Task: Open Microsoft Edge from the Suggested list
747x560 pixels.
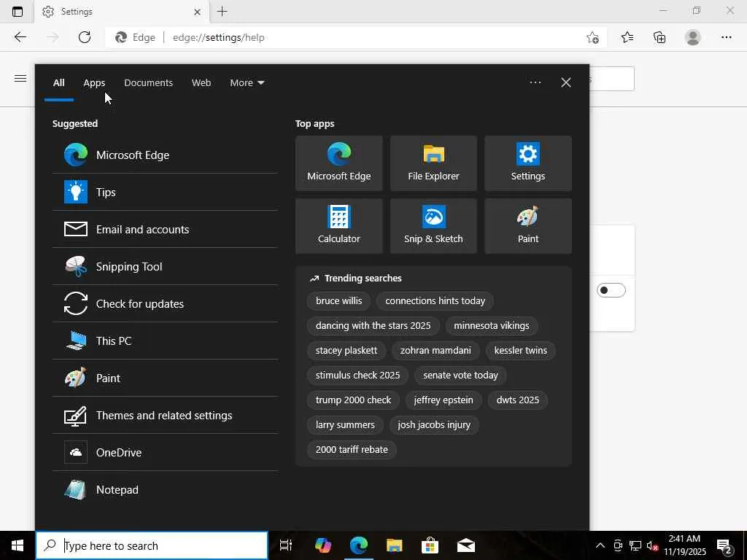Action: point(165,155)
